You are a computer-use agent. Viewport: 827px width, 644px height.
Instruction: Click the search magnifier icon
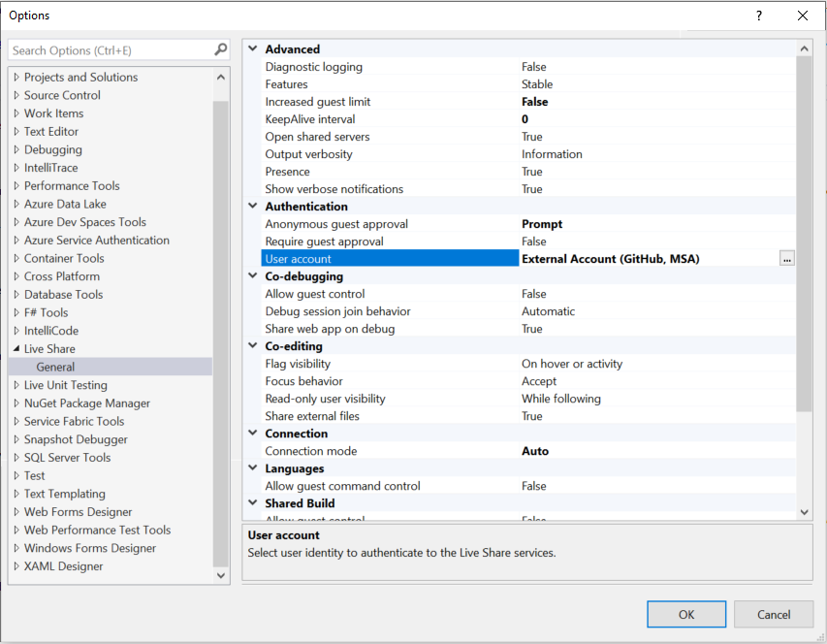[220, 49]
